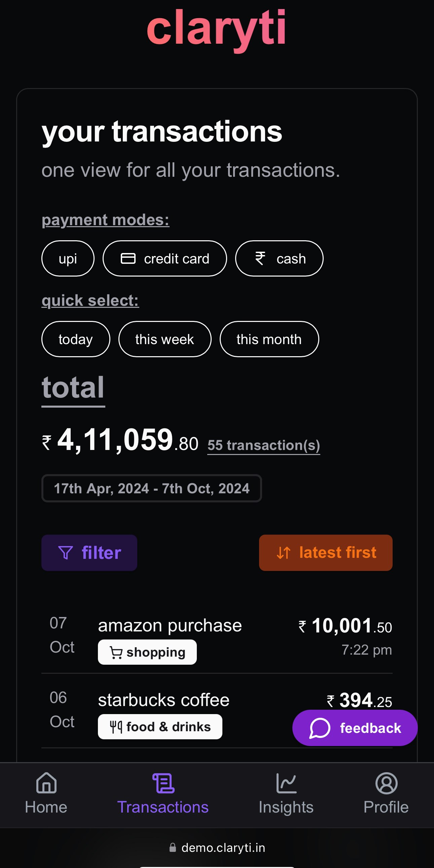Open the Insights chart icon

pyautogui.click(x=286, y=783)
